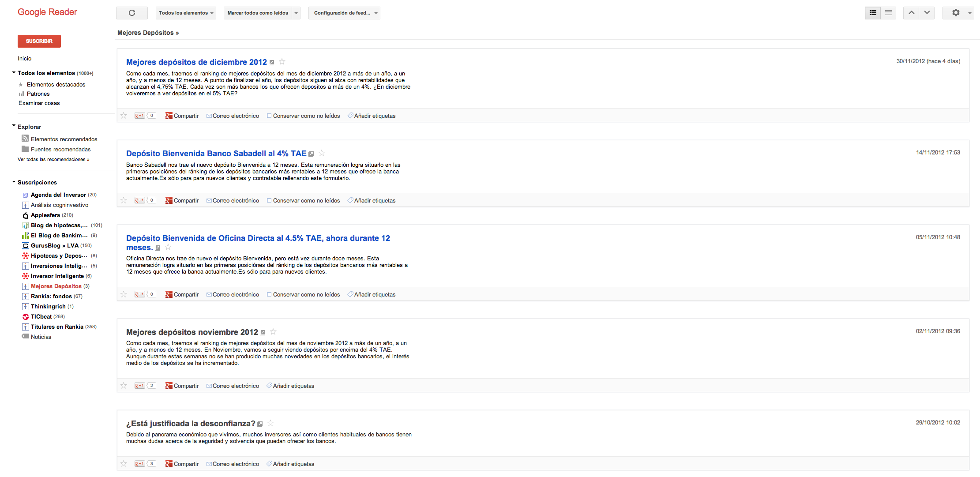Toggle footer star on 'Mejores depósitos noviembre' post
The width and height of the screenshot is (980, 477).
(124, 386)
